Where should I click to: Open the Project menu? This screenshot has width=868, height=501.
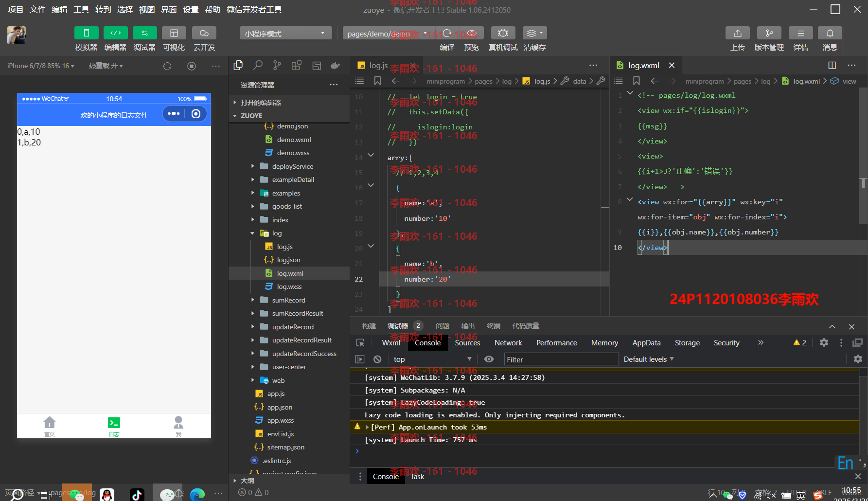15,10
